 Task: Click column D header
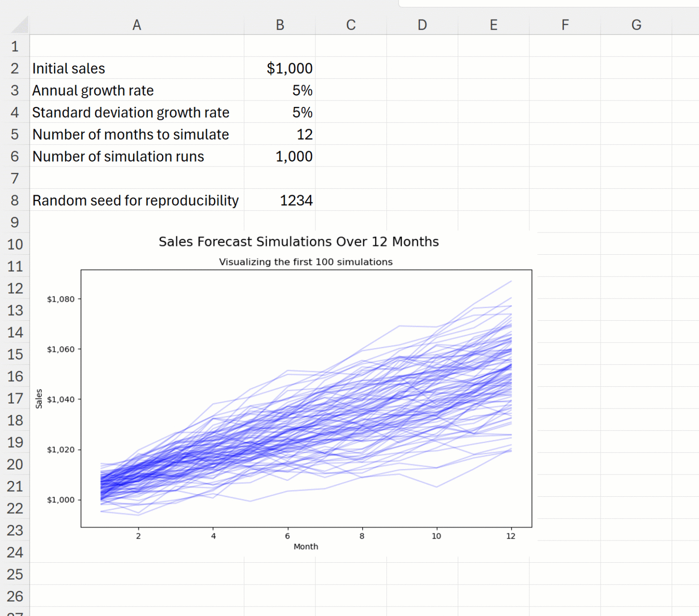point(422,25)
